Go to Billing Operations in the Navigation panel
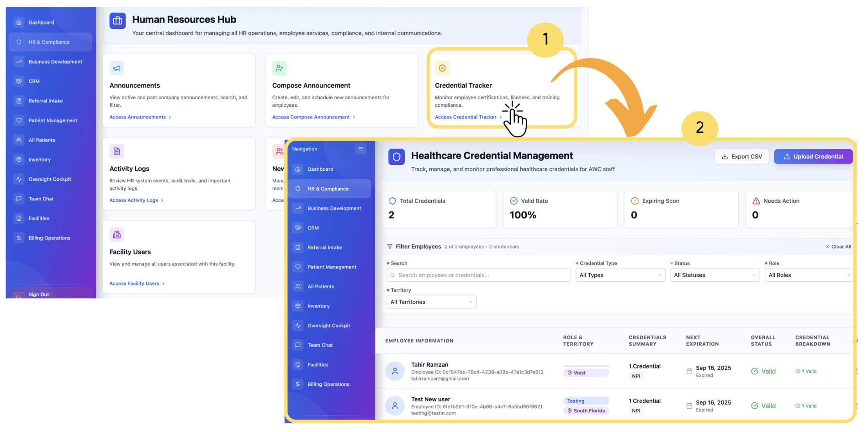The width and height of the screenshot is (868, 432). (328, 385)
